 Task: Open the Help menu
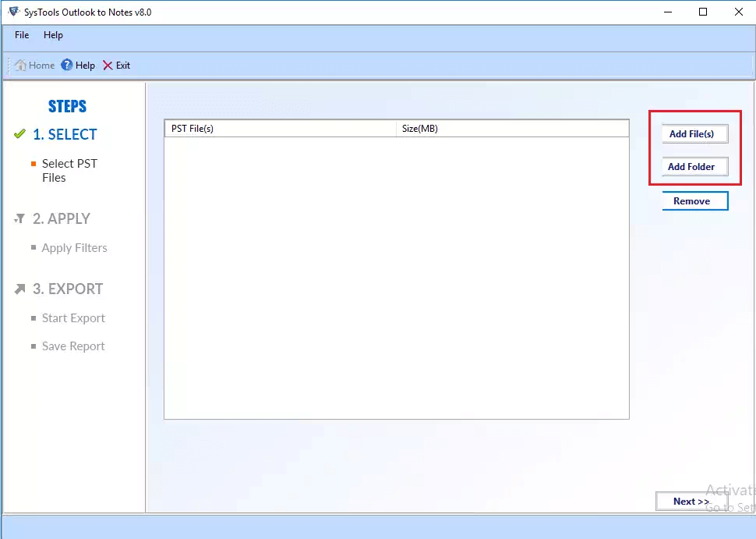pyautogui.click(x=53, y=35)
